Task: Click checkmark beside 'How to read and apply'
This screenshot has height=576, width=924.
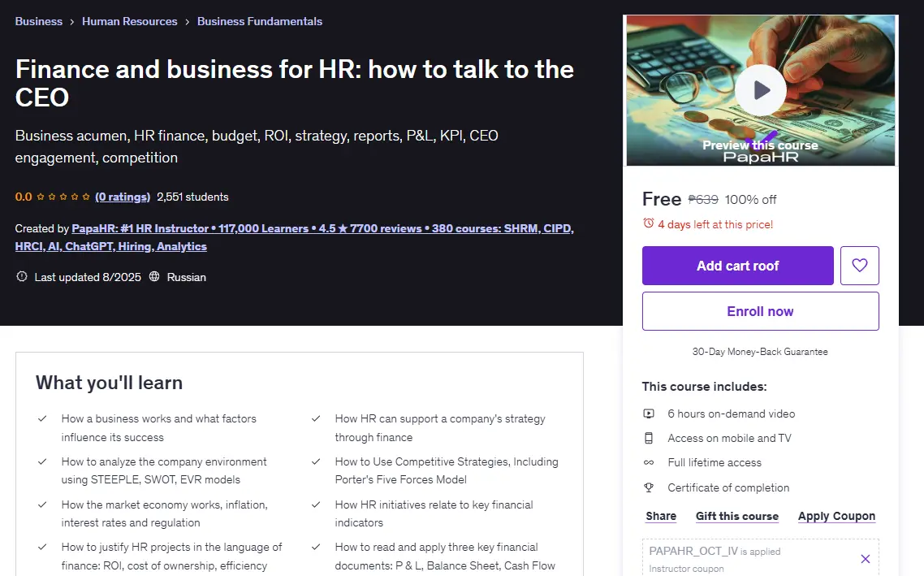Action: (x=316, y=547)
